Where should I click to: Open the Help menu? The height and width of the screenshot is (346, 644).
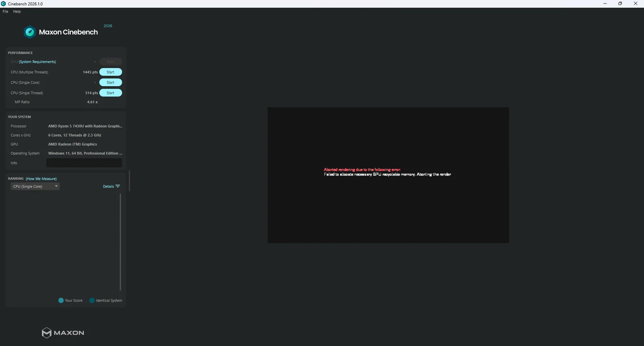tap(17, 12)
